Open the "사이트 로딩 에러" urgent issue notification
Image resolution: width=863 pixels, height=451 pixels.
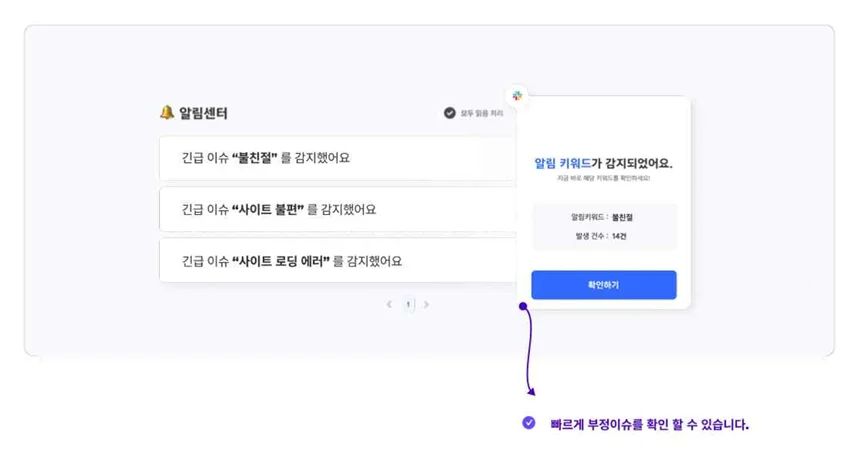point(337,261)
